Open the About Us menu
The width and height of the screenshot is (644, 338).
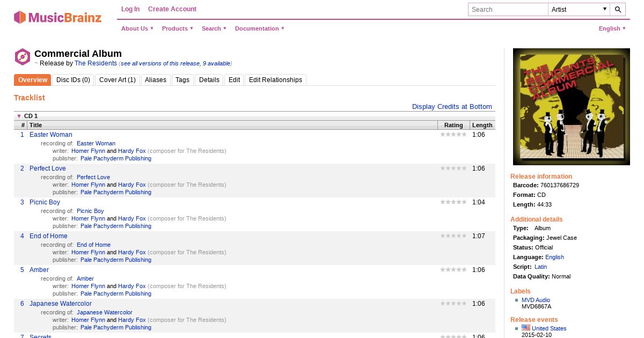point(137,28)
